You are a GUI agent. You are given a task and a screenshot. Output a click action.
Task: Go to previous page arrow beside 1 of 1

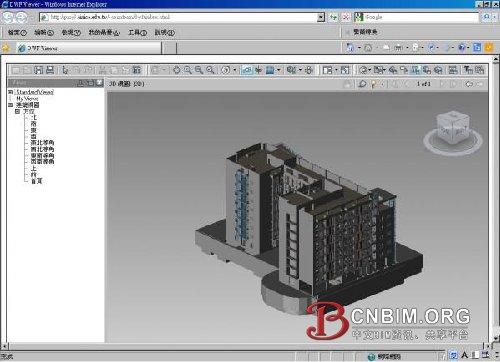407,84
